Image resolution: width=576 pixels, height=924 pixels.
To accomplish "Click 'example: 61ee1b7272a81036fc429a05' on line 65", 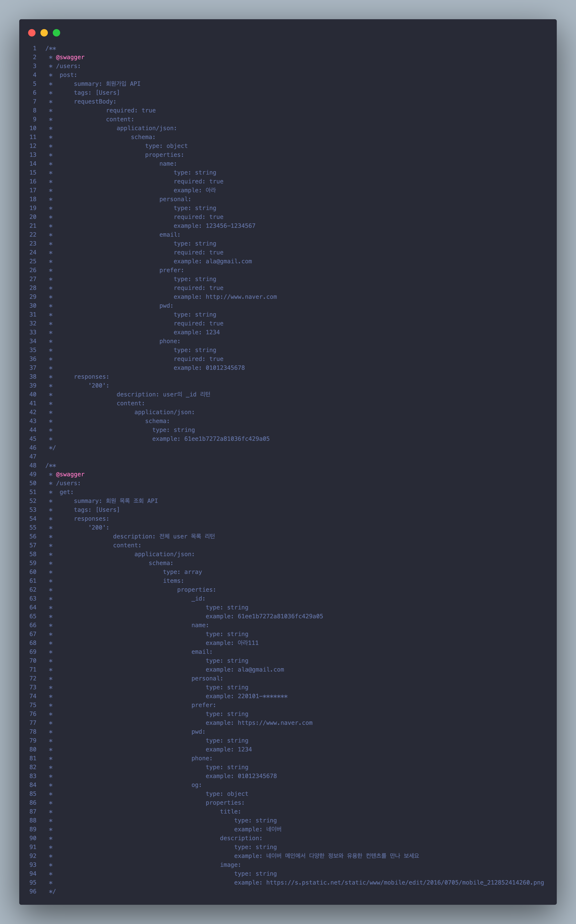I will coord(264,616).
